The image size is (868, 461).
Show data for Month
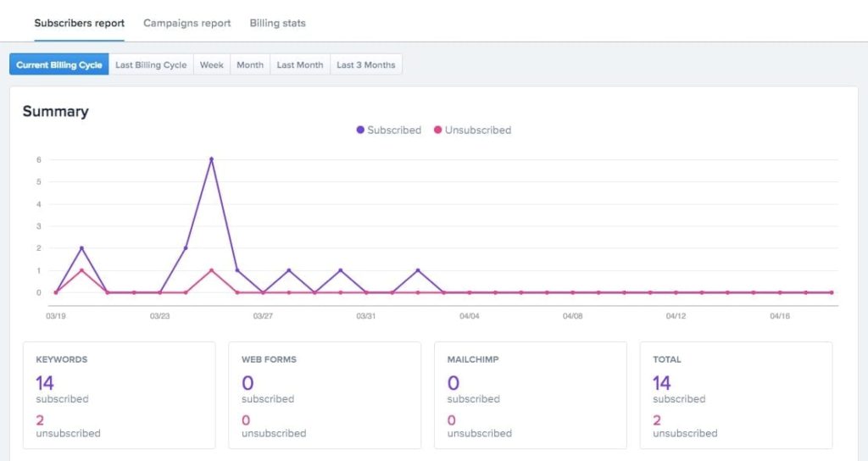point(249,65)
